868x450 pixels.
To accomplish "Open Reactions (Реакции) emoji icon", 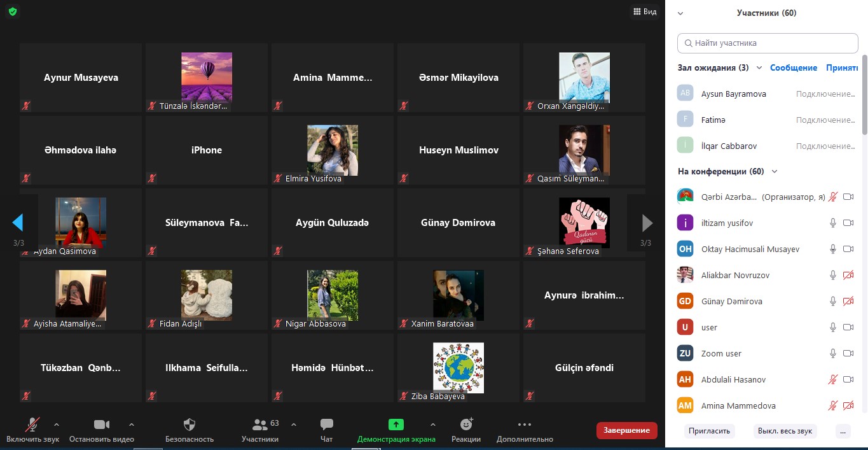I will click(x=466, y=425).
